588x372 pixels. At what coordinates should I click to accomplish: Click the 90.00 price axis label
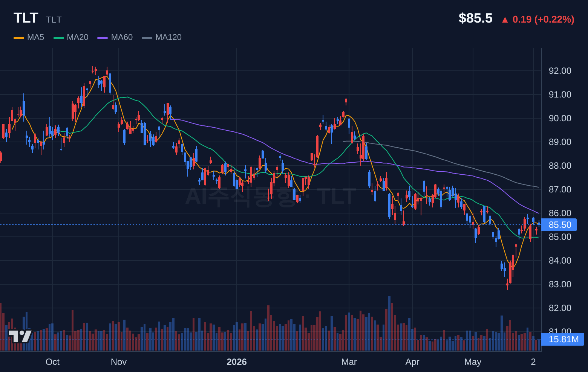coord(560,118)
